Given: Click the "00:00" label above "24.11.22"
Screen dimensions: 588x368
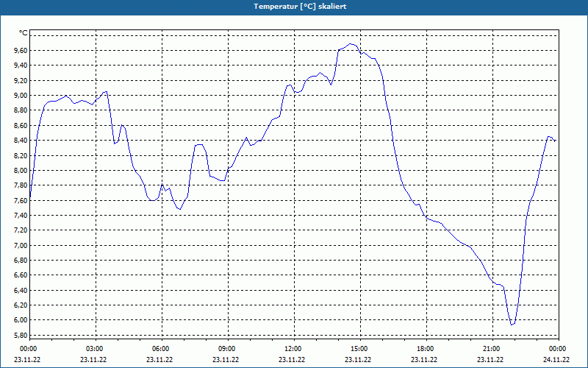Looking at the screenshot, I should click(557, 349).
